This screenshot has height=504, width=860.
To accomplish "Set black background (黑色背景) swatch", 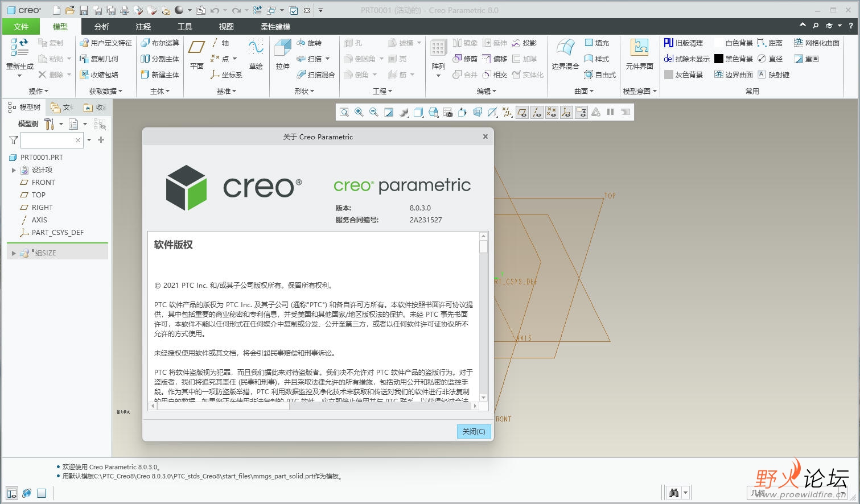I will (x=719, y=59).
